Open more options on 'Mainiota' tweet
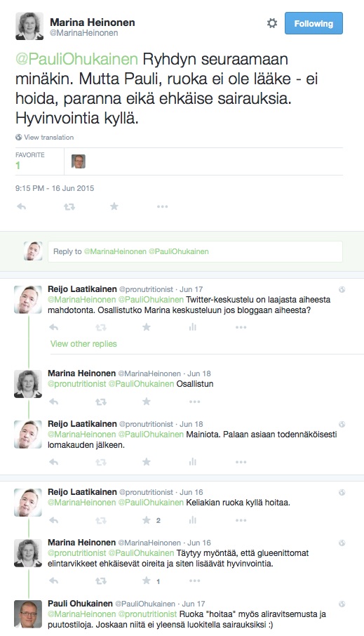This screenshot has height=636, width=364. click(241, 462)
